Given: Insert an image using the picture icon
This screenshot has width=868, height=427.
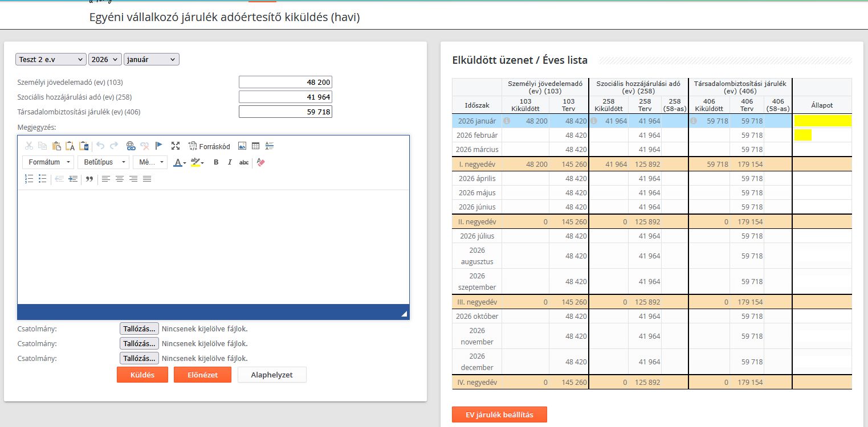Looking at the screenshot, I should point(242,146).
